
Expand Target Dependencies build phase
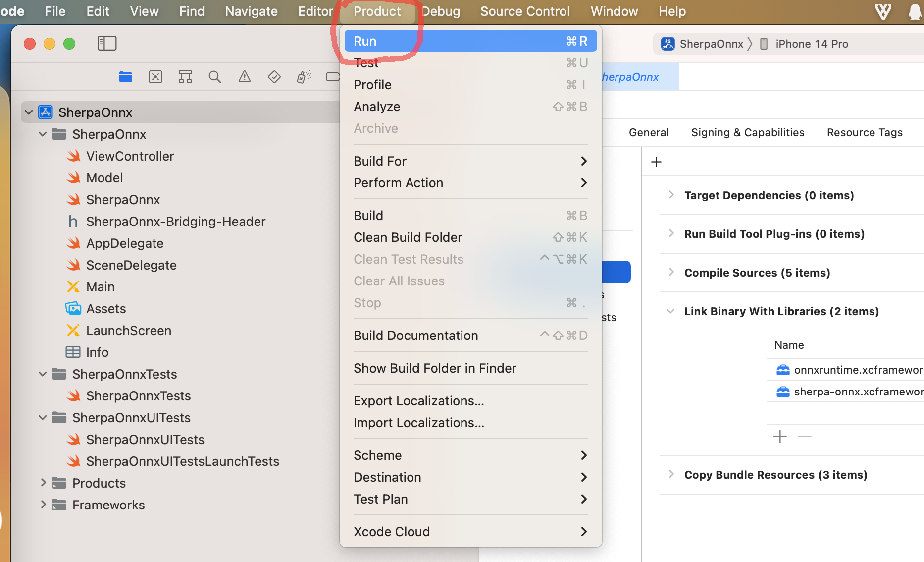[671, 195]
